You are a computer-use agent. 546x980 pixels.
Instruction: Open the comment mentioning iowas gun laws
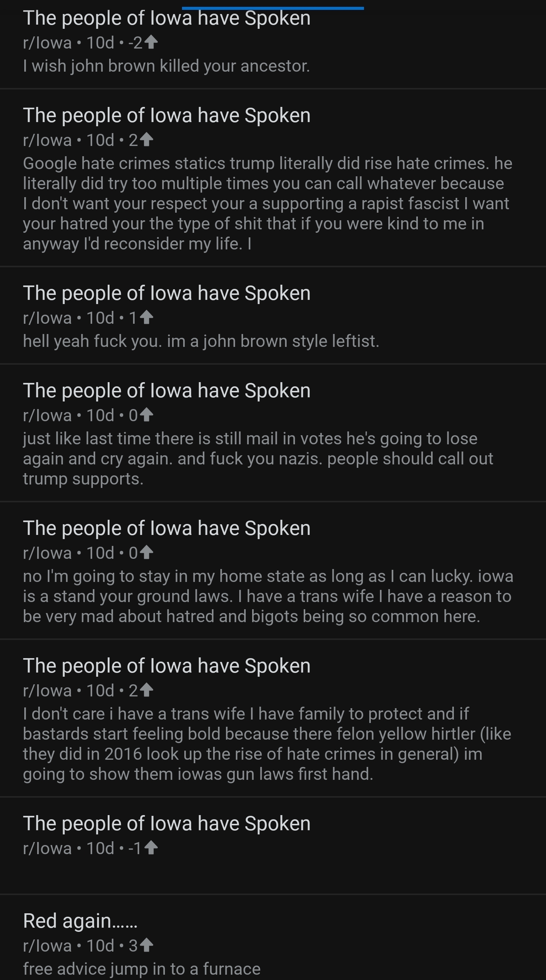266,744
